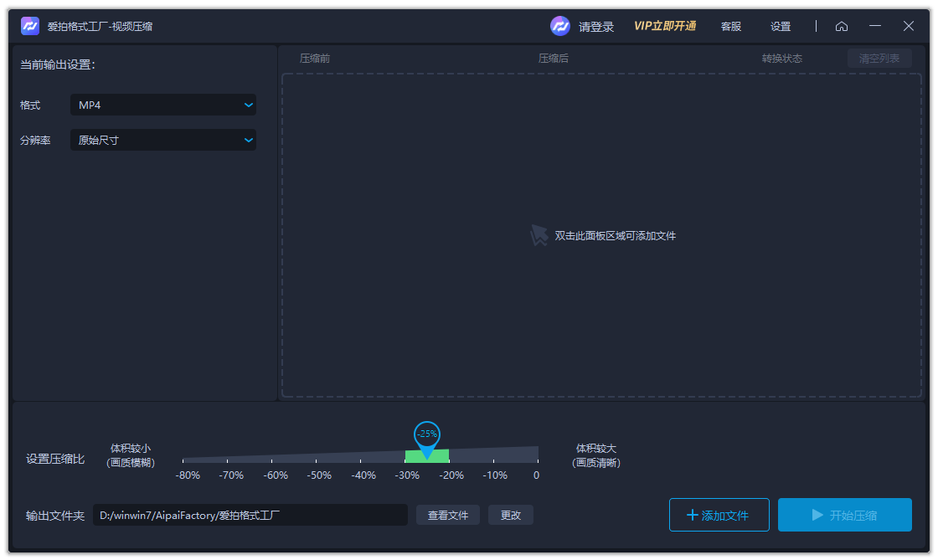Click the 体积较大 (画质清晰) label
The height and width of the screenshot is (560, 938).
click(x=595, y=455)
